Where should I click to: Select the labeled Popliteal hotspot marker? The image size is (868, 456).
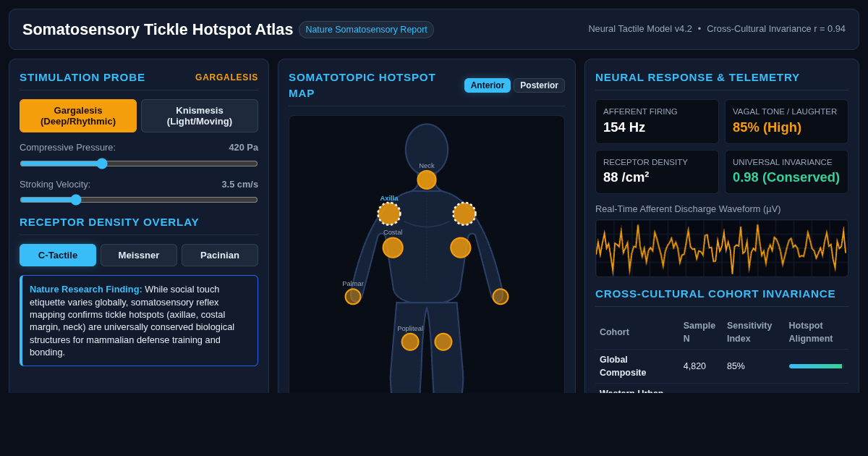pos(410,342)
